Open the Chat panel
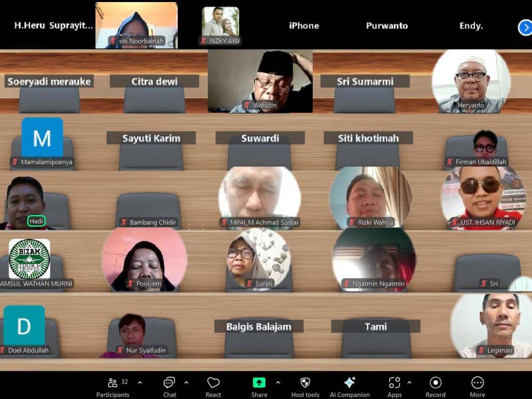 click(169, 383)
